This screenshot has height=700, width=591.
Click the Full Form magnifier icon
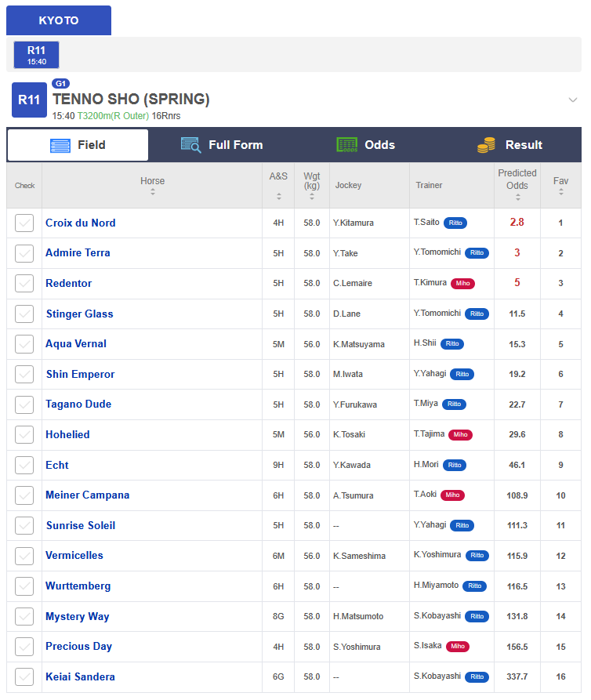point(191,145)
